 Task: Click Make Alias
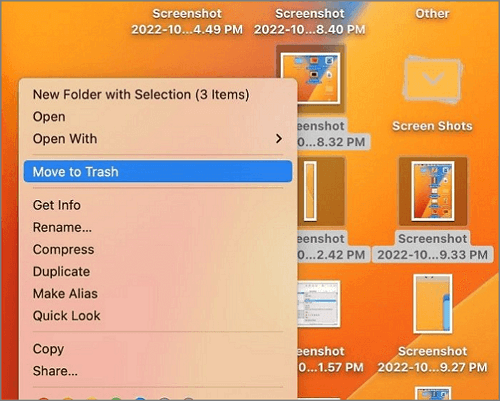pyautogui.click(x=158, y=293)
